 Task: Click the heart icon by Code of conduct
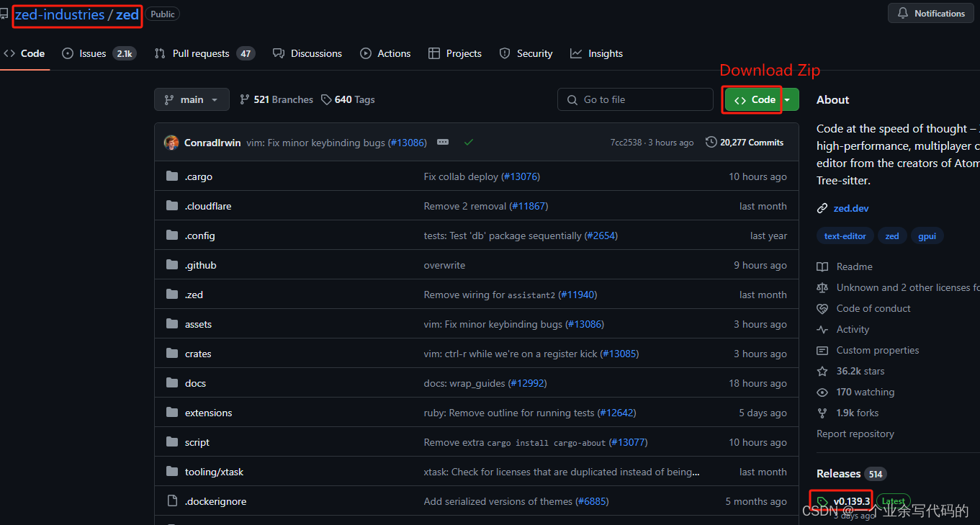pos(822,308)
